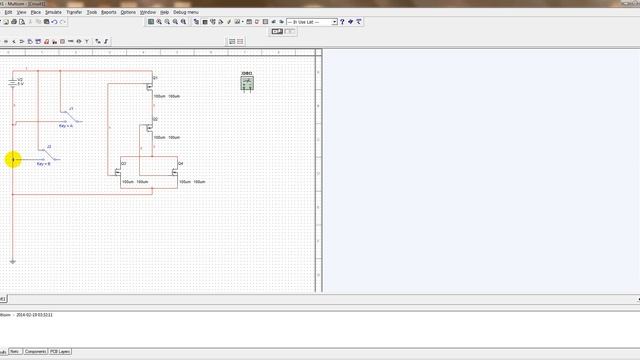640x360 pixels.
Task: Click the red Misc Digital component icon
Action: coord(47,41)
